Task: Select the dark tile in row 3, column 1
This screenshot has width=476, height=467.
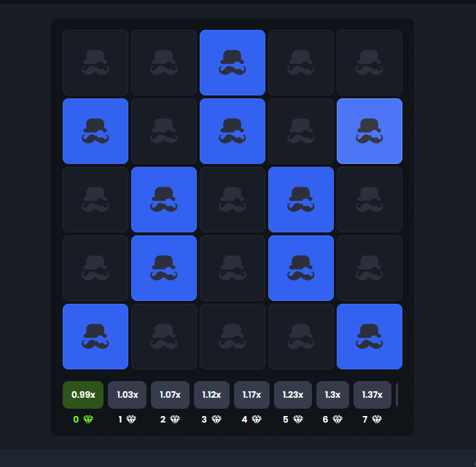Action: click(95, 200)
